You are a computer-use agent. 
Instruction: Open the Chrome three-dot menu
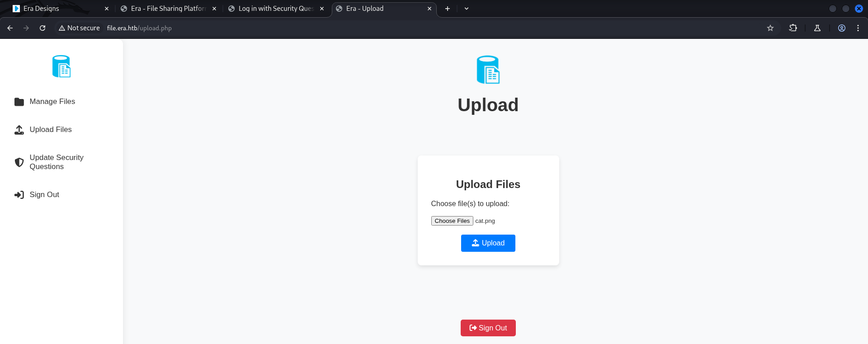click(858, 28)
